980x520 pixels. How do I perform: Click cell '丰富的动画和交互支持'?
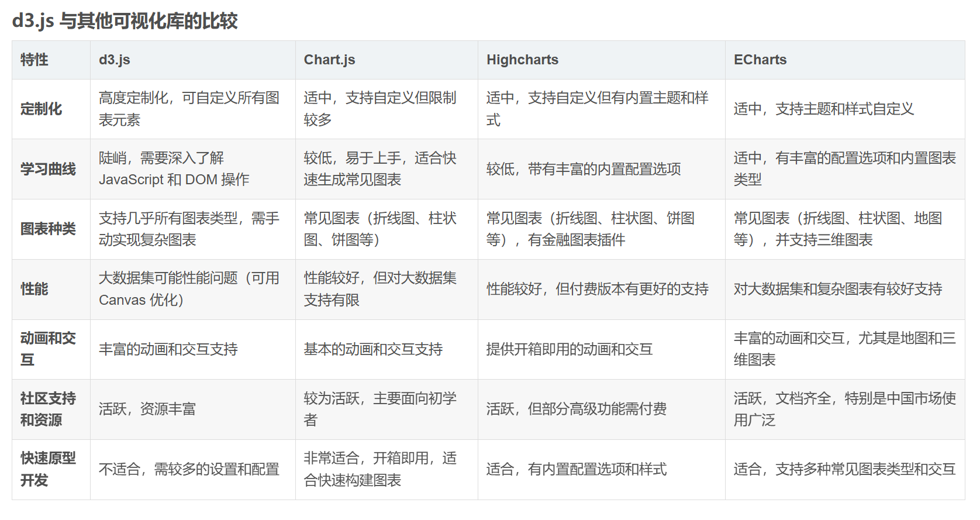pos(193,349)
